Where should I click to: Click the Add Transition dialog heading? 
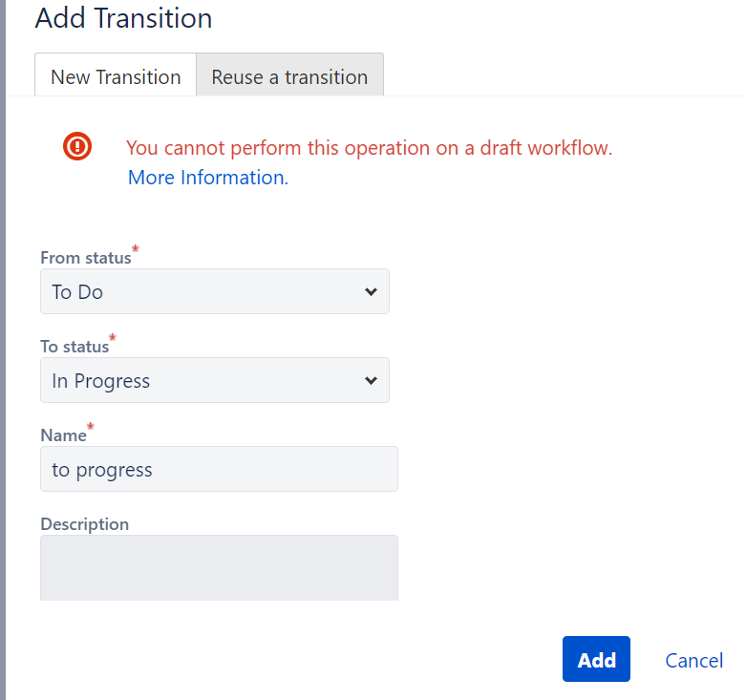tap(124, 18)
